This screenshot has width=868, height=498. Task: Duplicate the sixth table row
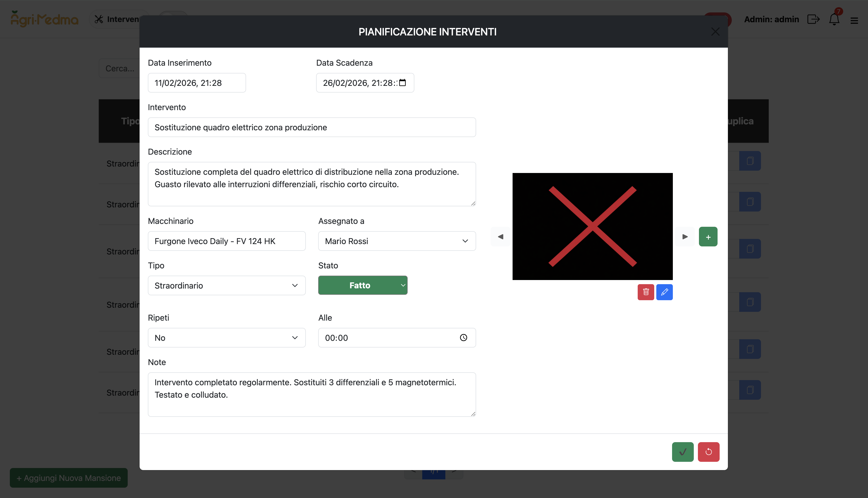[x=750, y=390]
